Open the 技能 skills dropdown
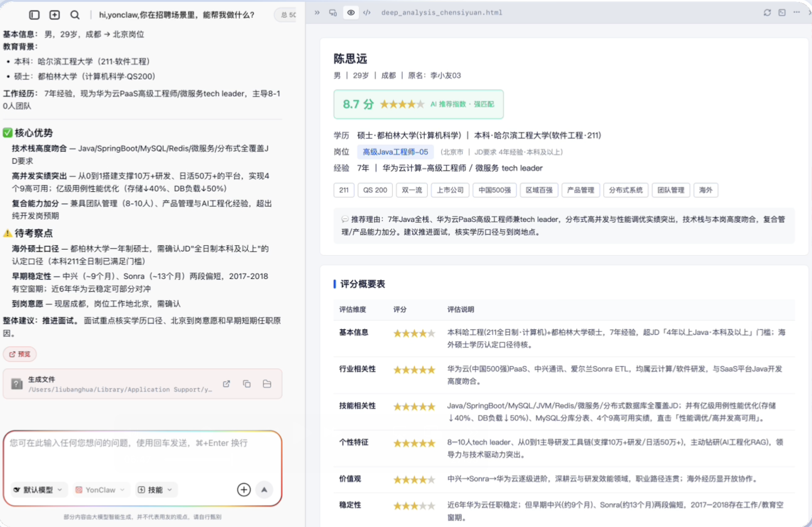Image resolution: width=812 pixels, height=527 pixels. pyautogui.click(x=156, y=490)
